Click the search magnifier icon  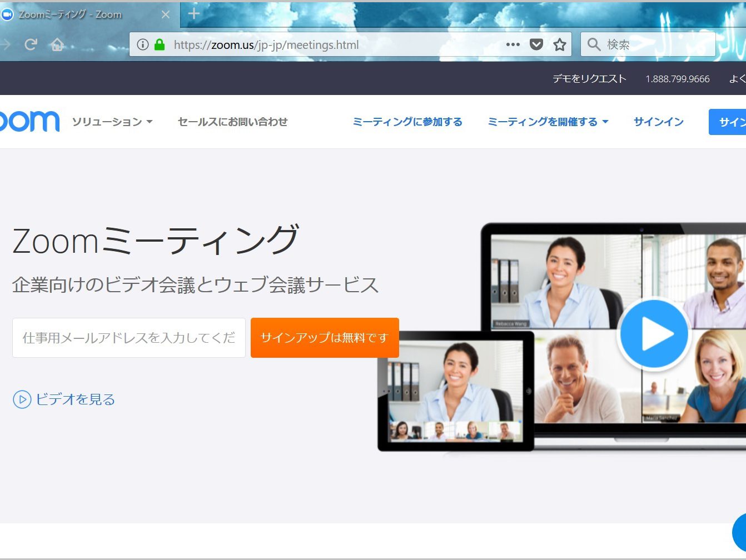click(594, 44)
